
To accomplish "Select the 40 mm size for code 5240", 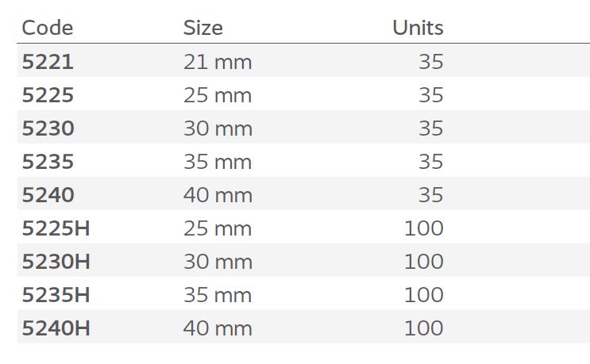I will [217, 195].
